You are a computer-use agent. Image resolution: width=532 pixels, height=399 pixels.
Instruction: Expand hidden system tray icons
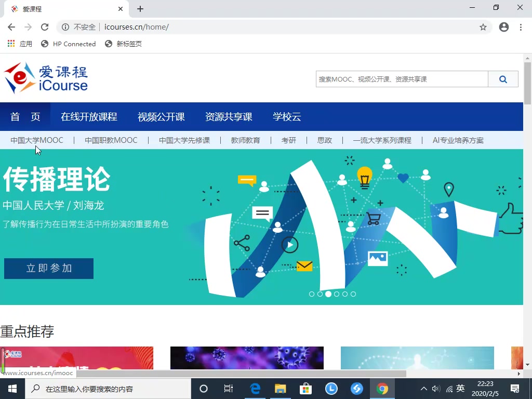423,388
